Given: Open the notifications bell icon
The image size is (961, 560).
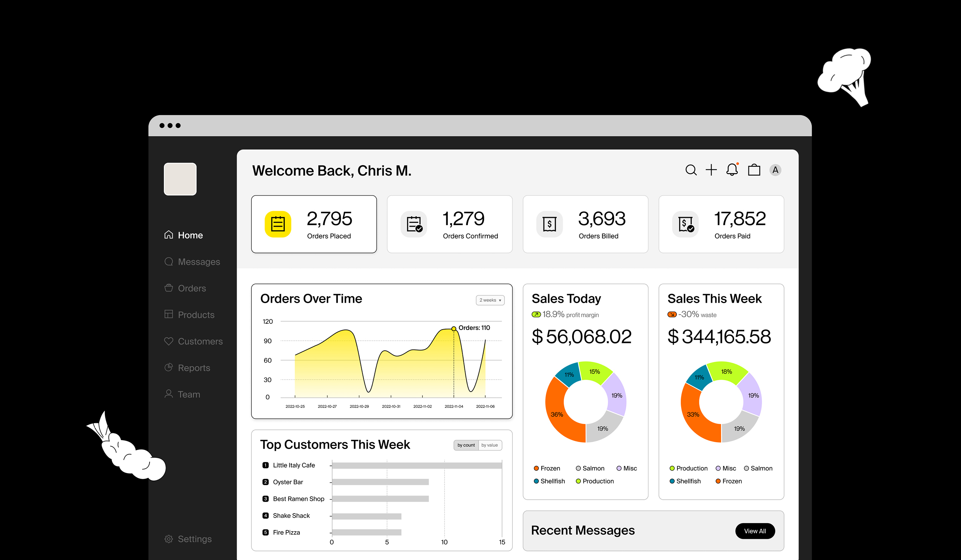Looking at the screenshot, I should 732,170.
